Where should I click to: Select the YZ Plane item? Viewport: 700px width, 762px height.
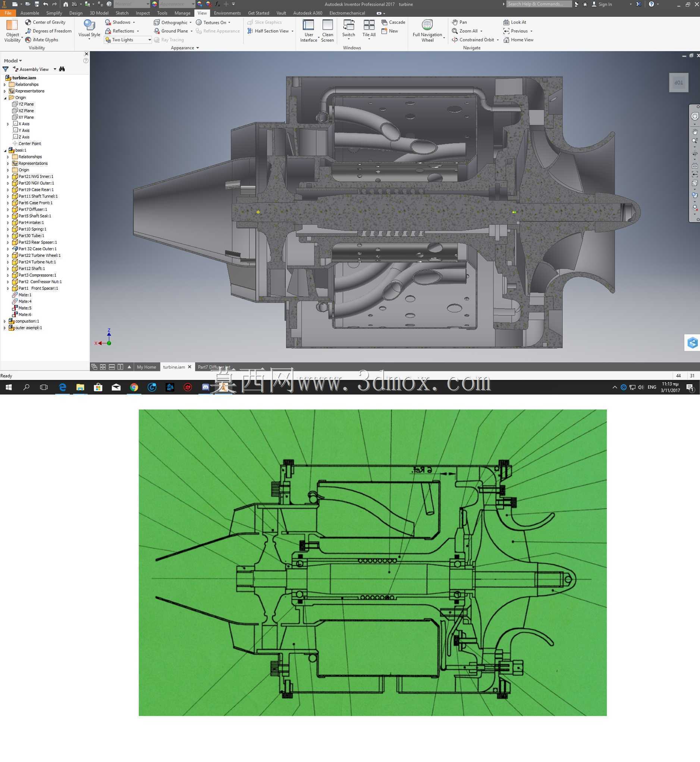coord(23,104)
